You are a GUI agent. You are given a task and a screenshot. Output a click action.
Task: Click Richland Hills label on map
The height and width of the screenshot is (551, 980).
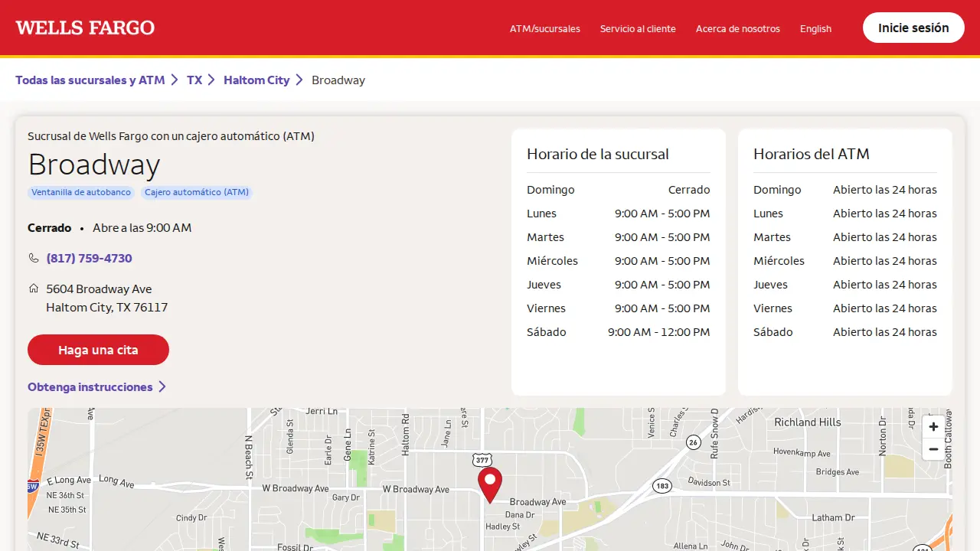pyautogui.click(x=808, y=422)
